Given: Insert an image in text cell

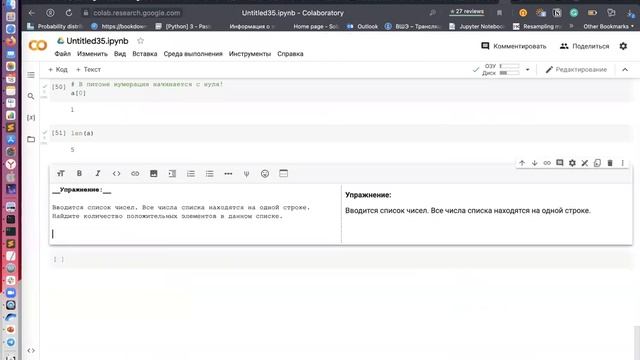Looking at the screenshot, I should coord(153,173).
